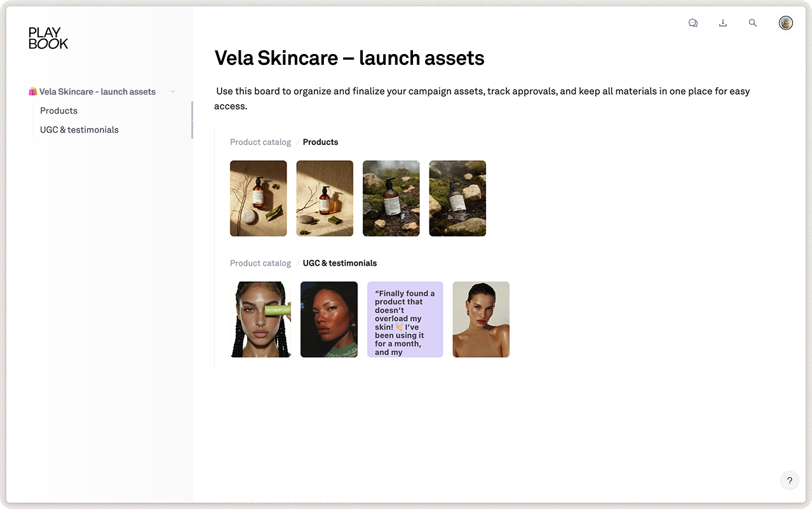
Task: Open the green product stick portrait photo
Action: [x=261, y=319]
